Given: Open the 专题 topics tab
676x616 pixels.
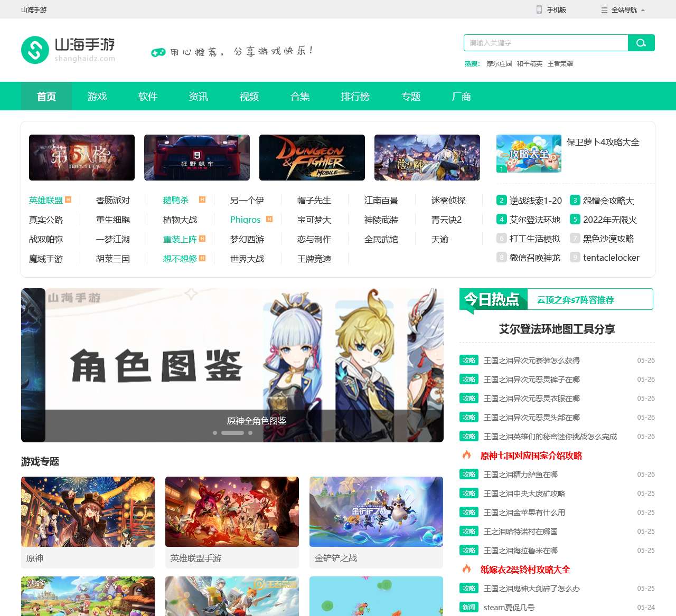Looking at the screenshot, I should tap(411, 96).
